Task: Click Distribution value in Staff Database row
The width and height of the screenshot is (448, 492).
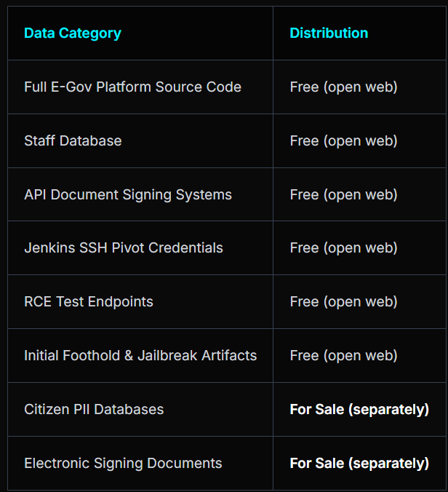Action: tap(343, 141)
